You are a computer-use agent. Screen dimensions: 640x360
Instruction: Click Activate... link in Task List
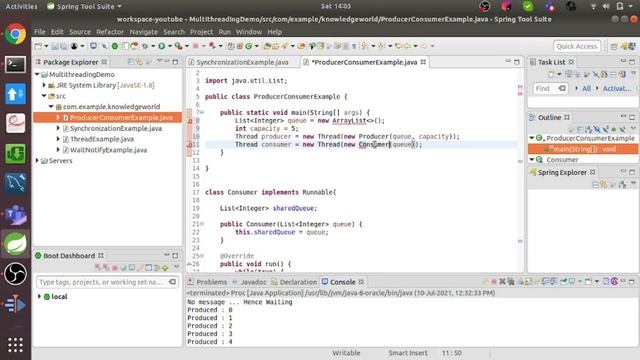click(x=616, y=88)
